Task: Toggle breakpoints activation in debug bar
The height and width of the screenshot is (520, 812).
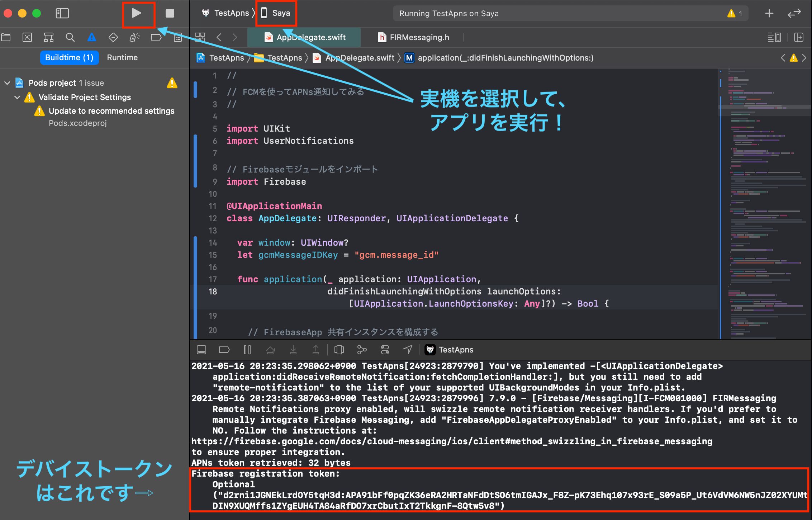Action: (224, 350)
